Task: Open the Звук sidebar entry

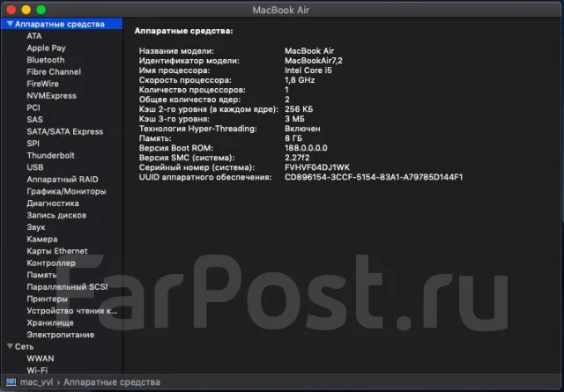Action: click(x=36, y=227)
